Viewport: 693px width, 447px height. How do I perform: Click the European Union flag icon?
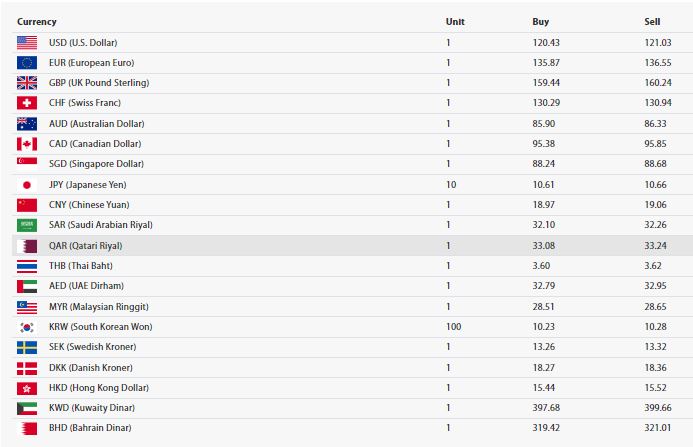coord(27,63)
